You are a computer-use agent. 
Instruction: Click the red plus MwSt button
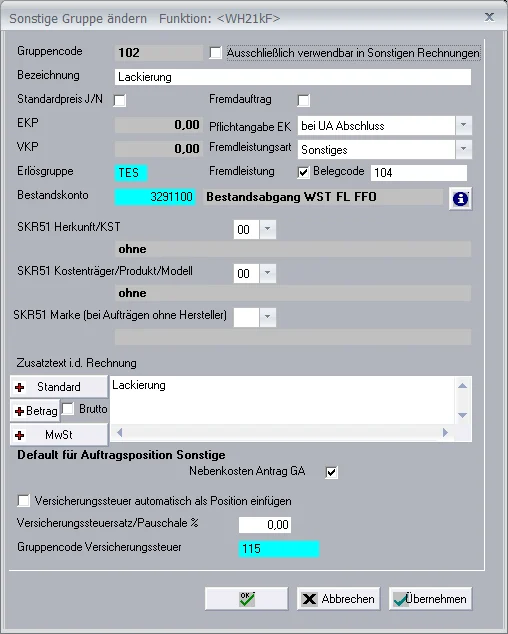tap(59, 435)
